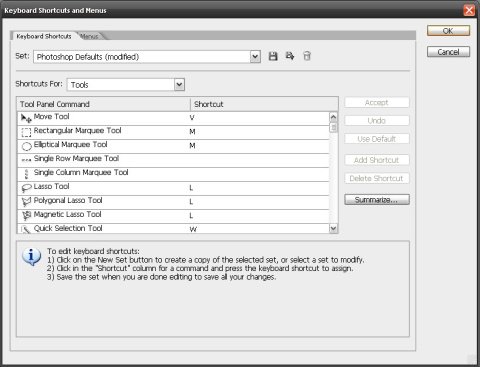
Task: Select the Lasso Tool row name
Action: (x=52, y=187)
